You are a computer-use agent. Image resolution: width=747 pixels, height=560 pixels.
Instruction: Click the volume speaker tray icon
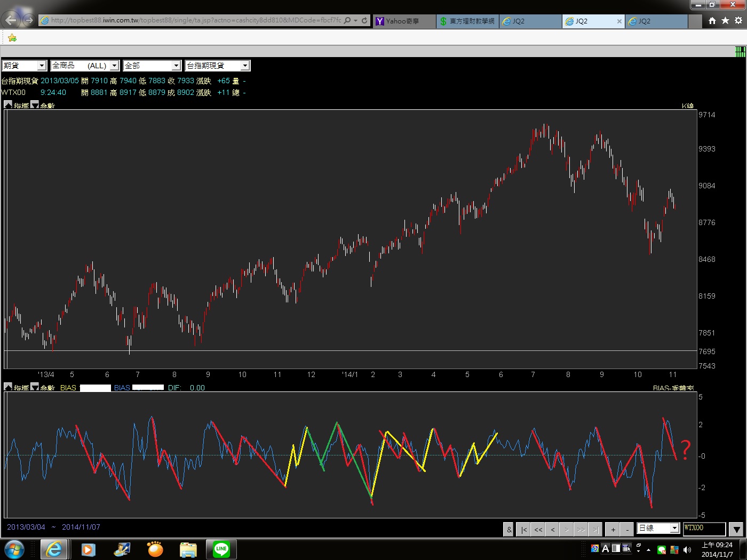pyautogui.click(x=687, y=549)
